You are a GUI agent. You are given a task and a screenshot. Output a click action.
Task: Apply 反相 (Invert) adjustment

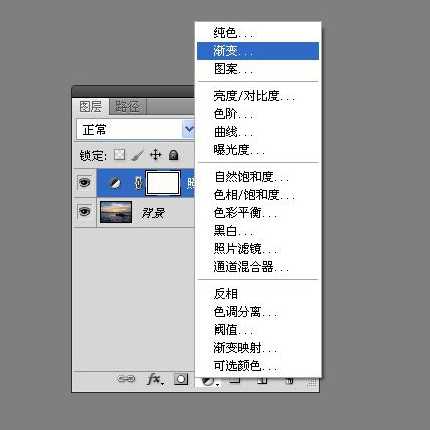click(258, 294)
